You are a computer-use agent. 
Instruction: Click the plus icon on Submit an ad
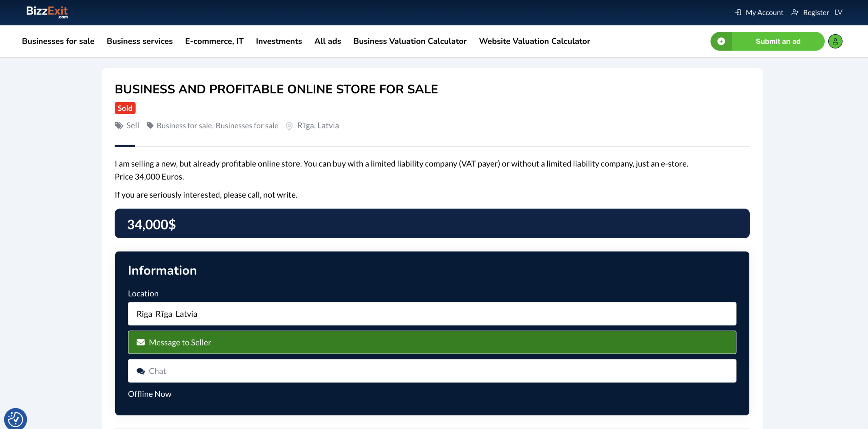click(x=721, y=41)
